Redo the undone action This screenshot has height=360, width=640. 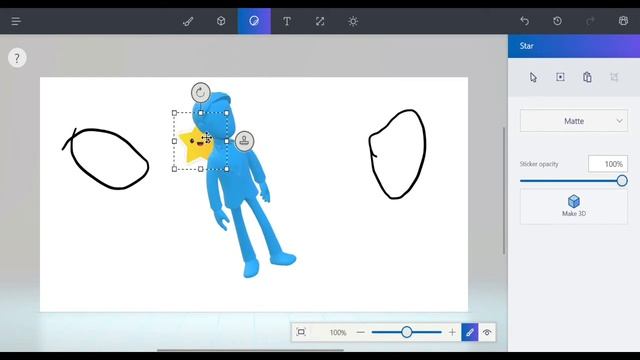pos(590,21)
